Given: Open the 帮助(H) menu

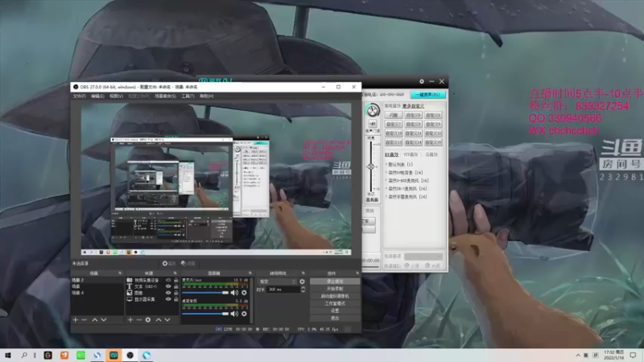Looking at the screenshot, I should [207, 96].
